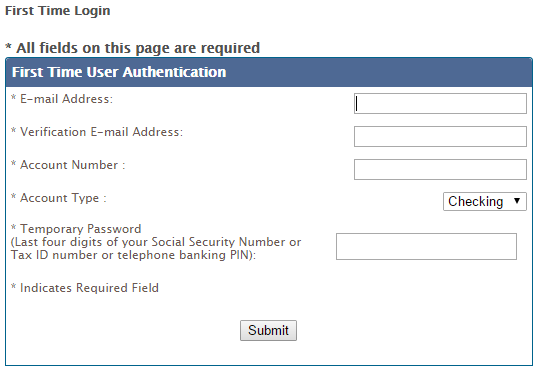Click the Account Number label
The image size is (540, 372).
point(73,165)
